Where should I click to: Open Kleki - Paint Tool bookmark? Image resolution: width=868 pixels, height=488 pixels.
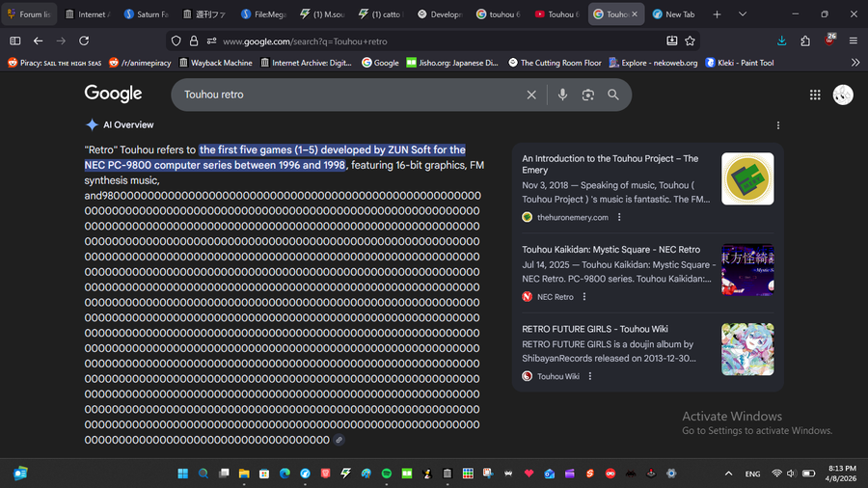[x=739, y=63]
